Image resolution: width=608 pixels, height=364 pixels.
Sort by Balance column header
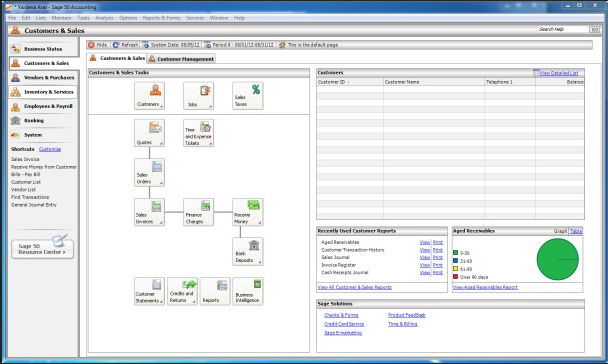tap(560, 82)
